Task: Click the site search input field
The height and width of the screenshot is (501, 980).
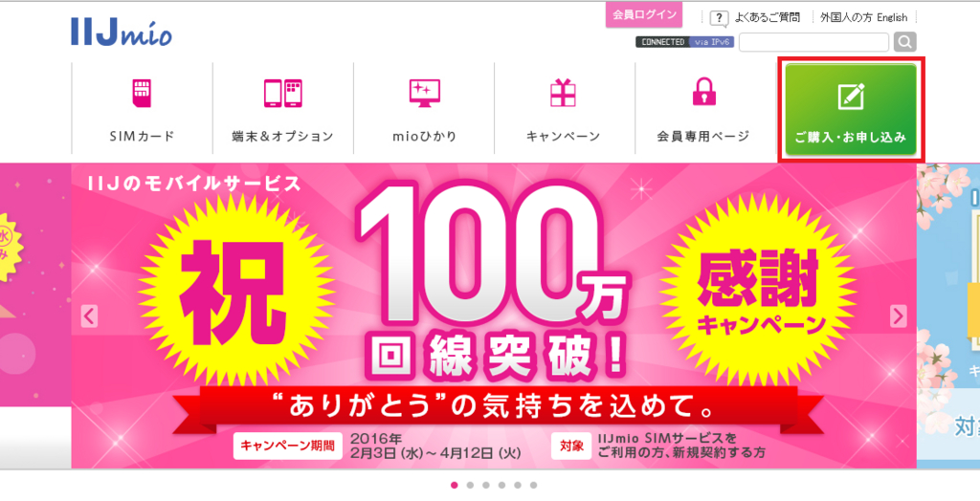Action: point(813,42)
